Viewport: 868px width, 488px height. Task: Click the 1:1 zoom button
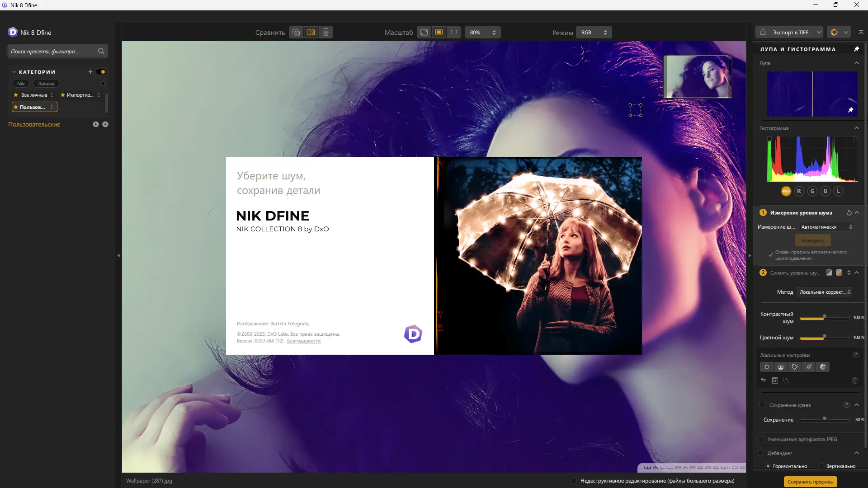(454, 33)
